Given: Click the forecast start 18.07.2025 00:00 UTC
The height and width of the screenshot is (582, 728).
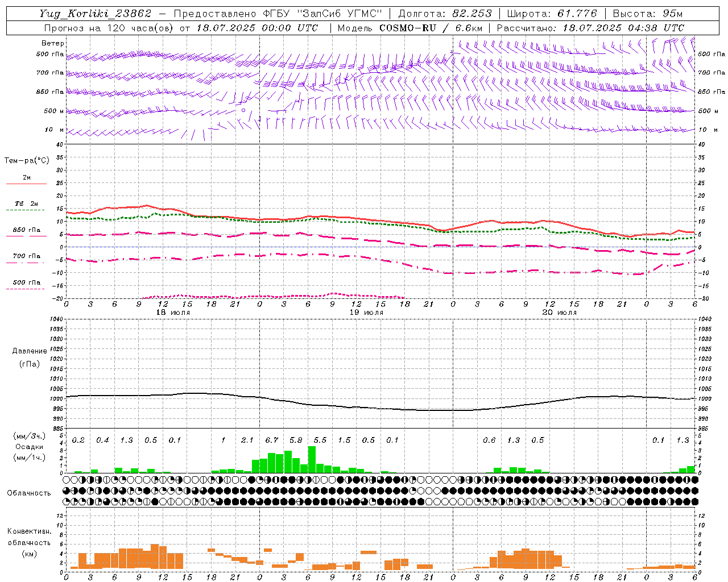Looking at the screenshot, I should (257, 28).
